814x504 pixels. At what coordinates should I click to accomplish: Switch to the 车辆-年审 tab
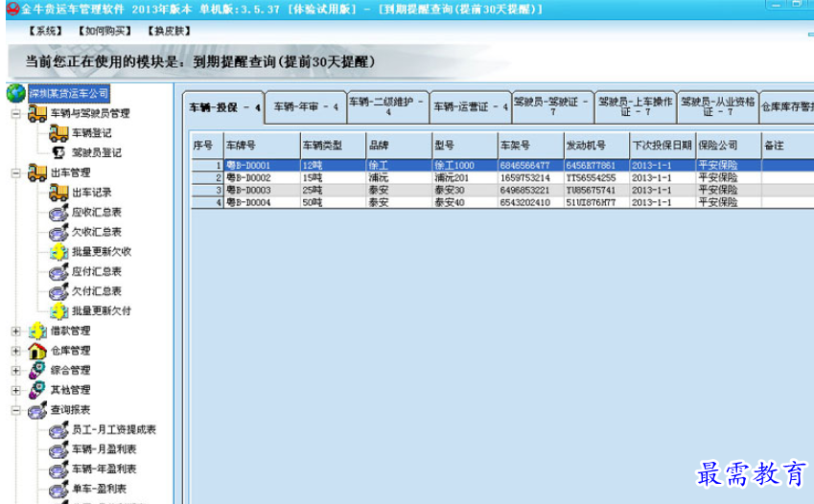click(x=306, y=106)
